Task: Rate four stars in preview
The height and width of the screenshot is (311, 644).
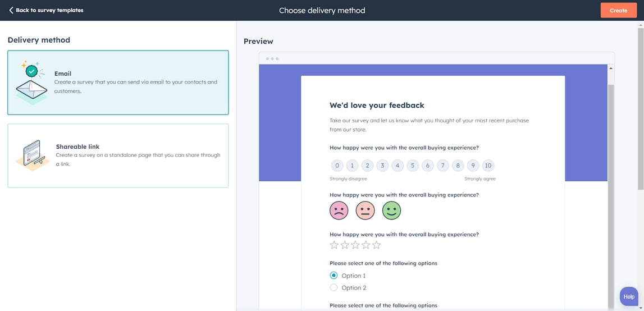Action: coord(366,245)
